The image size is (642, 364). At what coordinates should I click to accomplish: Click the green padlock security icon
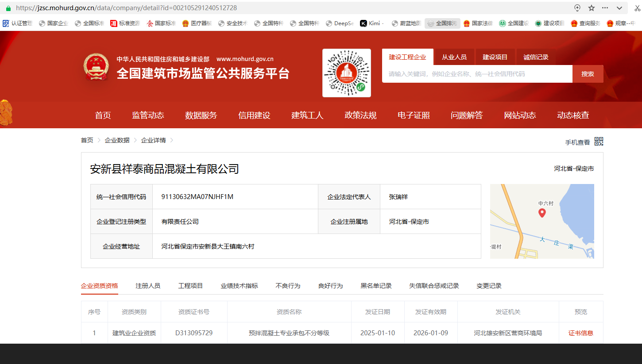click(8, 8)
